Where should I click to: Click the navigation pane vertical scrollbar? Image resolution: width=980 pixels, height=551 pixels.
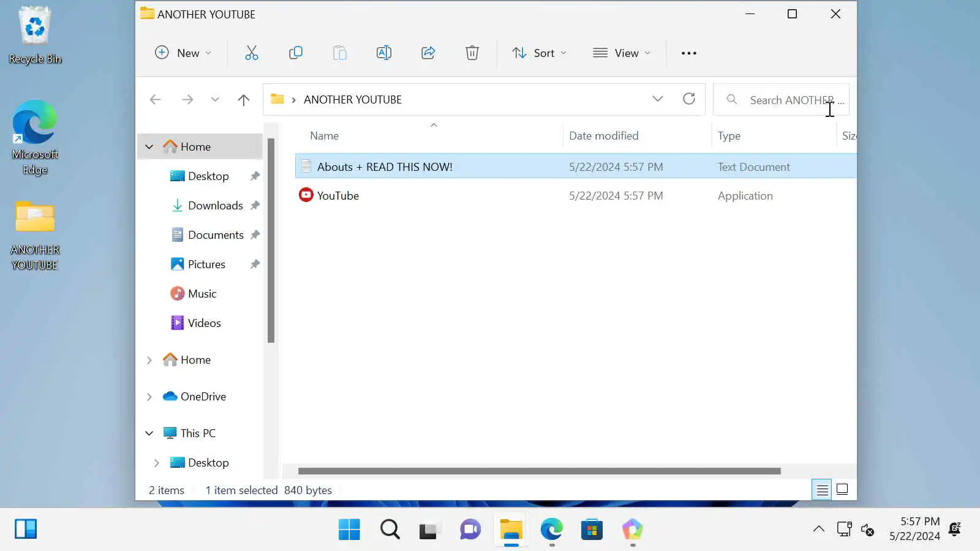point(271,241)
